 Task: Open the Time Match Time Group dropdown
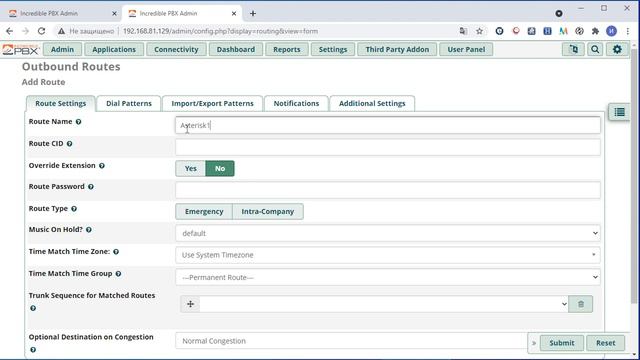[x=388, y=277]
